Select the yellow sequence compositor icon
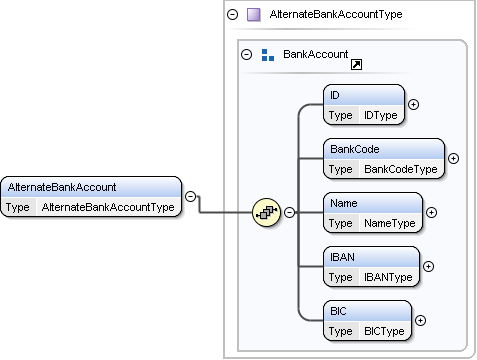477x360 pixels. tap(266, 213)
